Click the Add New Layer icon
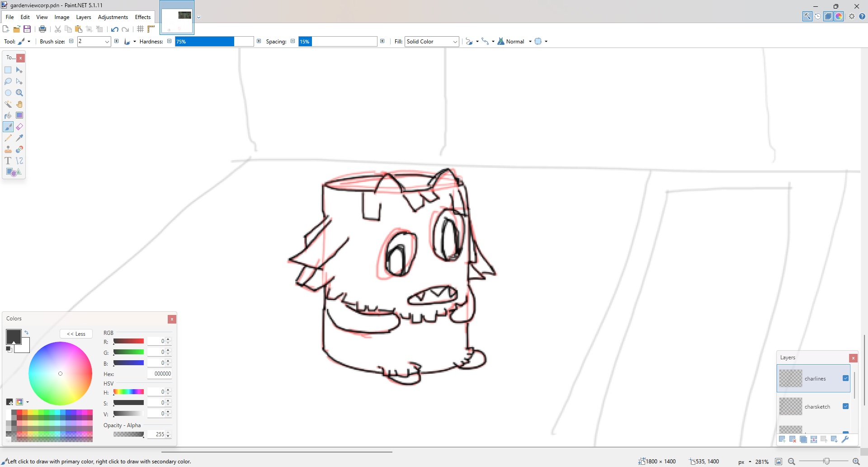 point(782,439)
